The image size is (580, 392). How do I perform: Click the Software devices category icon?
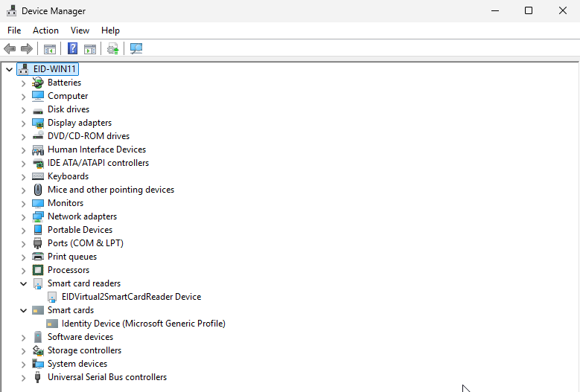click(38, 337)
